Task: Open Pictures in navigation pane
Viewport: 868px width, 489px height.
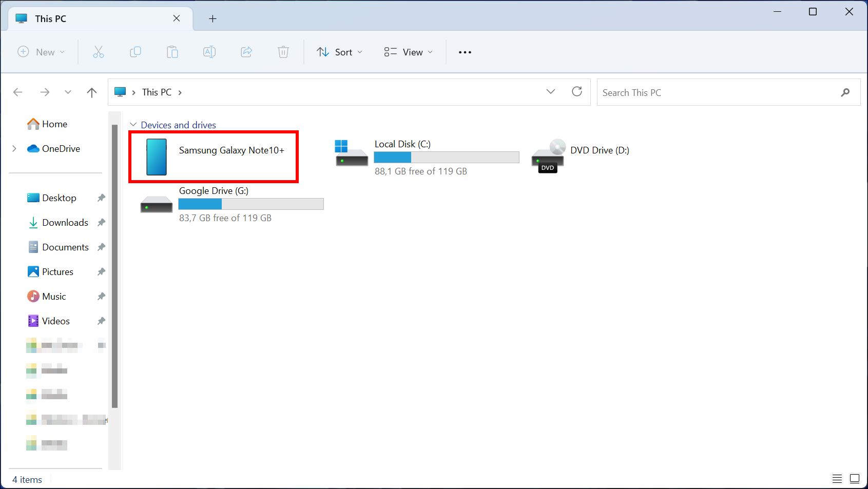Action: (x=50, y=272)
